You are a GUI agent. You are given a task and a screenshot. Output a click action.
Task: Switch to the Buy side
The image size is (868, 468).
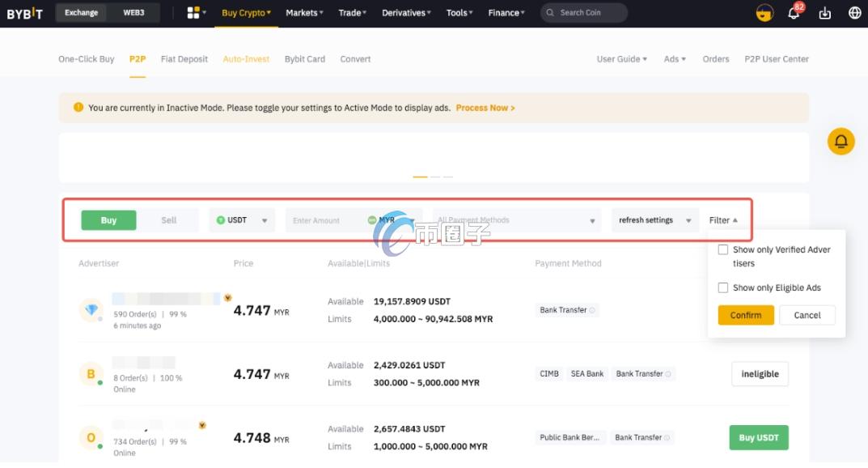[108, 220]
